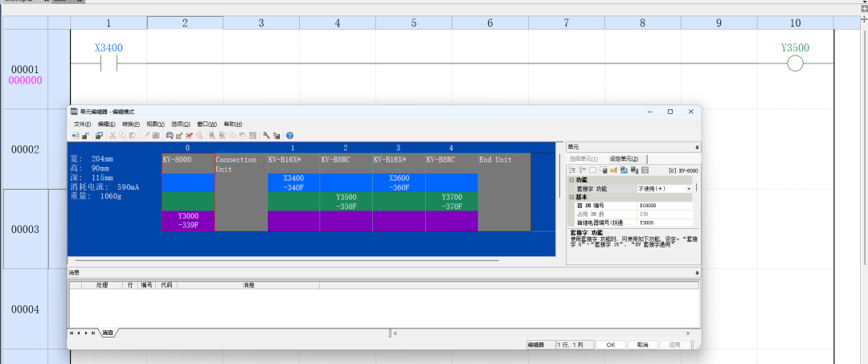The width and height of the screenshot is (868, 364).
Task: Click the Copy icon in unit editor toolbar
Action: (x=123, y=136)
